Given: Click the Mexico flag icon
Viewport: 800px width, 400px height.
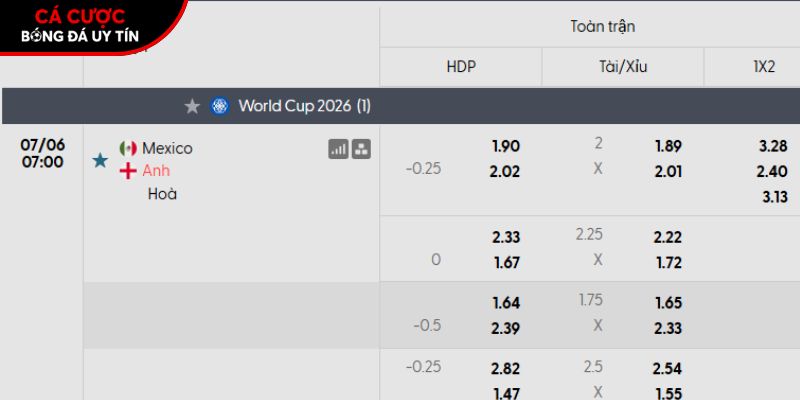Looking at the screenshot, I should (x=128, y=148).
